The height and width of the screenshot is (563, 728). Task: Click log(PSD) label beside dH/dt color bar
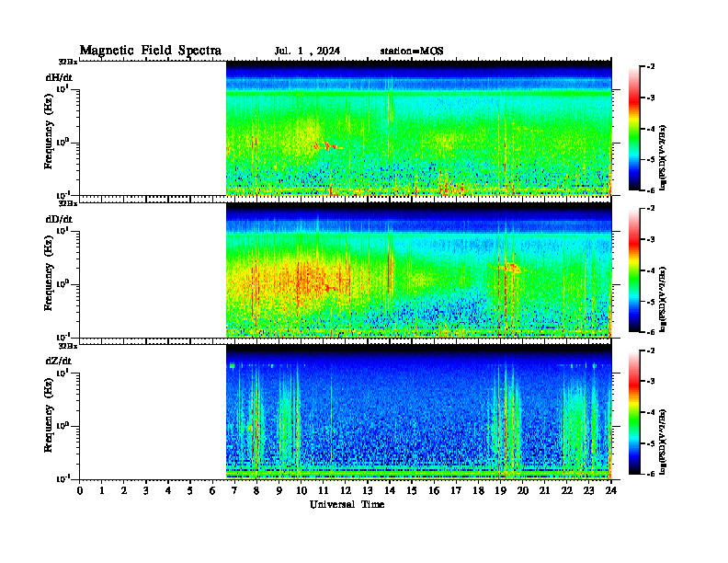coord(663,157)
